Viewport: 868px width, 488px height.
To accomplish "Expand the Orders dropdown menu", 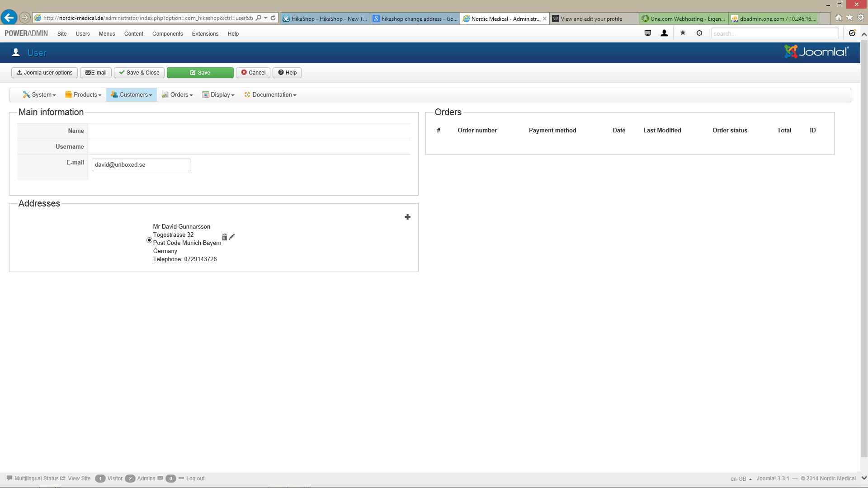I will pyautogui.click(x=178, y=95).
